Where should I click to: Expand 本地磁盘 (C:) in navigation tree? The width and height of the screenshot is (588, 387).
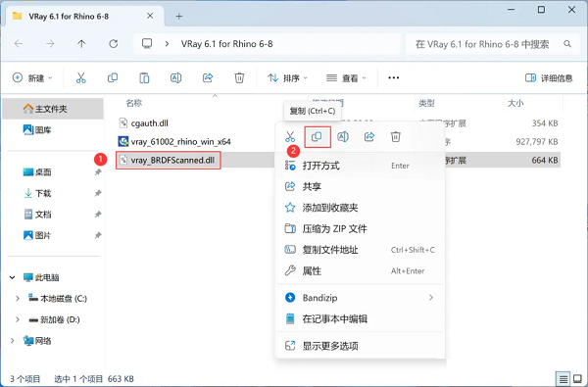pyautogui.click(x=18, y=299)
